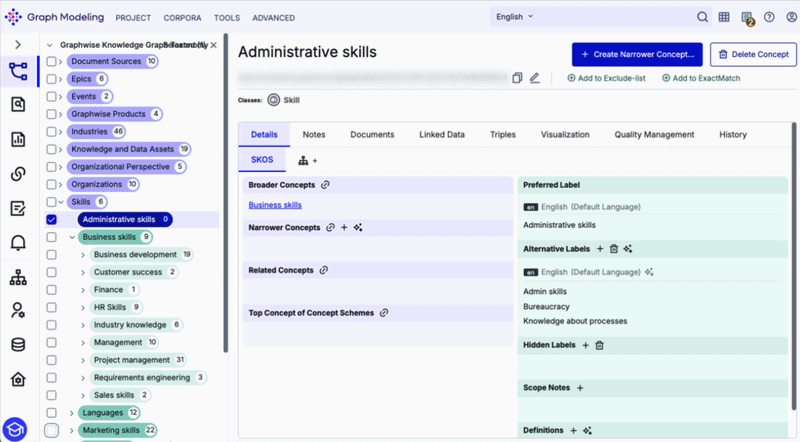Open the user account icon
Image resolution: width=800 pixels, height=442 pixels.
point(791,17)
